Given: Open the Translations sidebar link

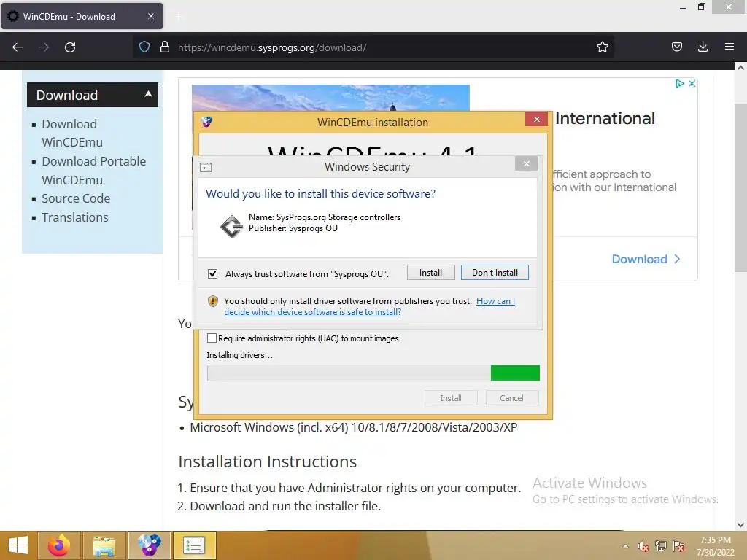Looking at the screenshot, I should coord(75,217).
